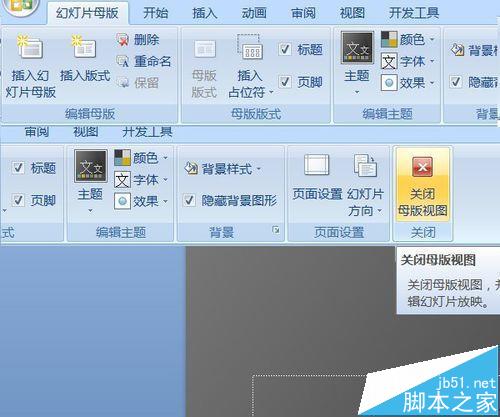Image resolution: width=500 pixels, height=417 pixels.
Task: Click Master Layout (母版版式) icon
Action: point(205,49)
